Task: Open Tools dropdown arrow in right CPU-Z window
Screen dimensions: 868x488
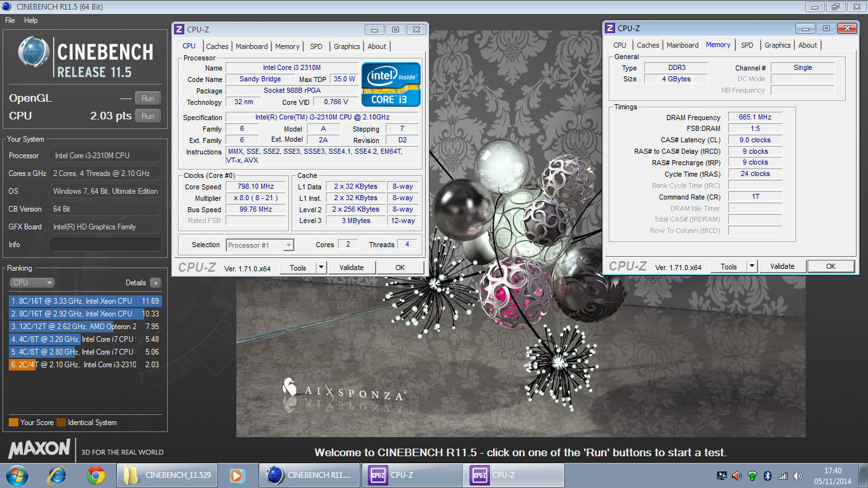Action: click(x=752, y=266)
